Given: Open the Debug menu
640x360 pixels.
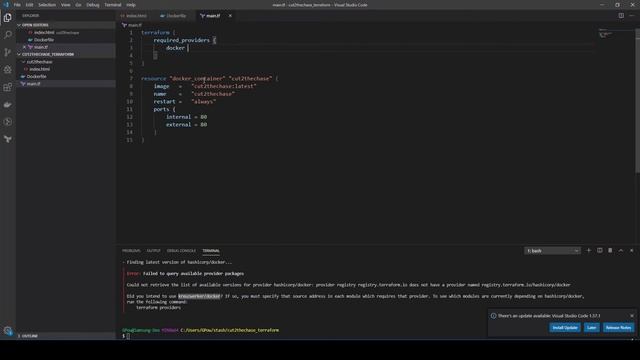Looking at the screenshot, I should point(93,5).
